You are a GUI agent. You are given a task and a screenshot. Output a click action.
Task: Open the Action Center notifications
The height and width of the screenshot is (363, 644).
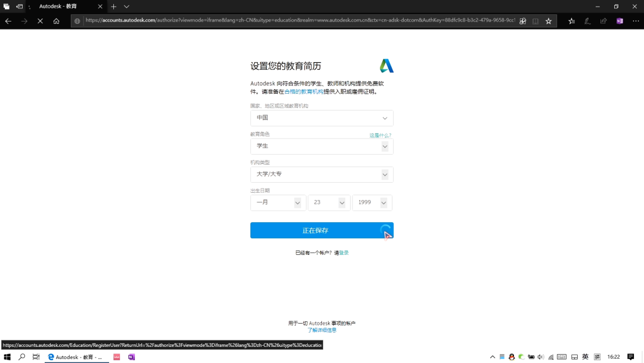631,357
